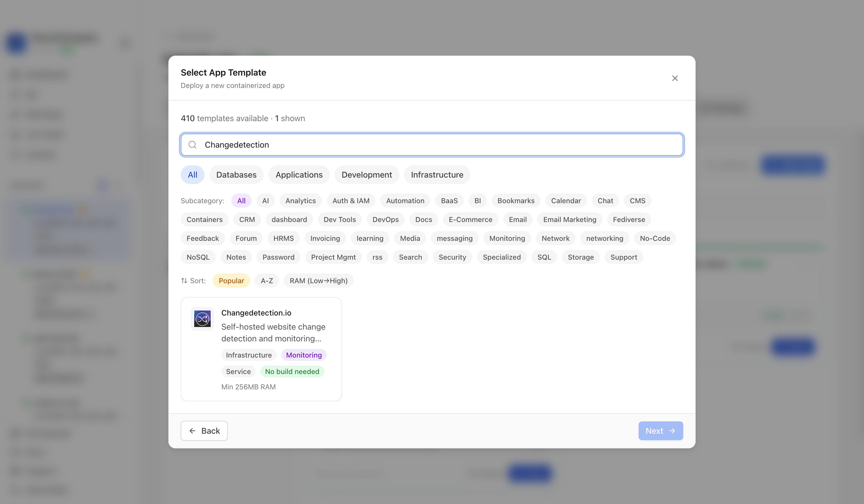
Task: Sort templates by Popular
Action: point(231,281)
